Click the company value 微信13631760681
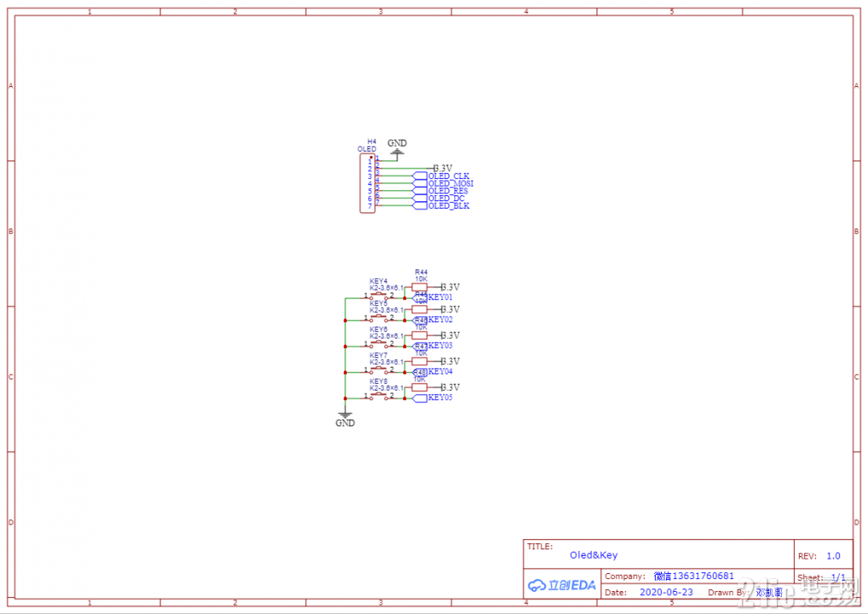The height and width of the screenshot is (614, 868). tap(693, 576)
